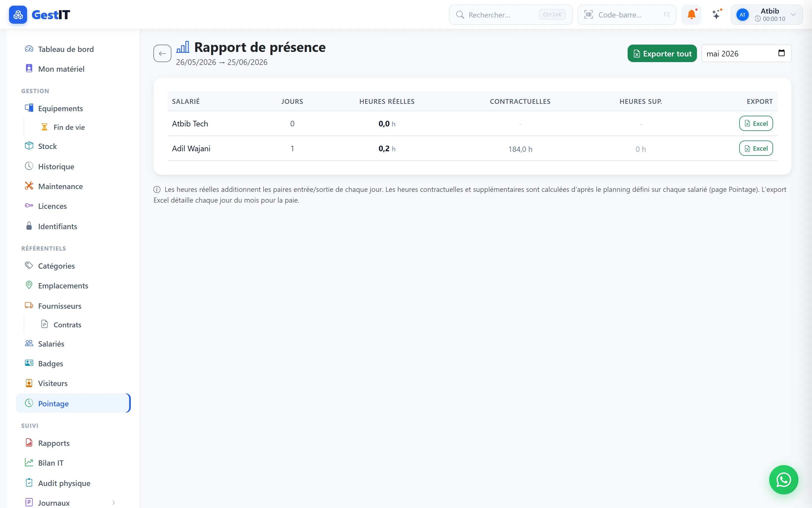Open the notifications bell
The image size is (812, 508).
(691, 14)
